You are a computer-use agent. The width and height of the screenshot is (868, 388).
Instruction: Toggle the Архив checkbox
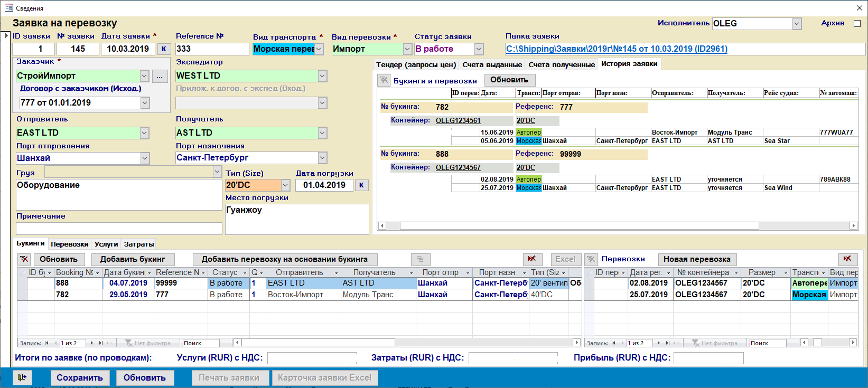pos(857,23)
